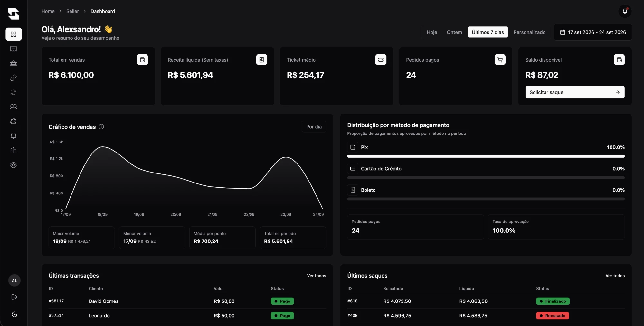Viewport: 644px width, 326px height.
Task: Open the recurring arrows icon in sidebar
Action: (x=14, y=92)
